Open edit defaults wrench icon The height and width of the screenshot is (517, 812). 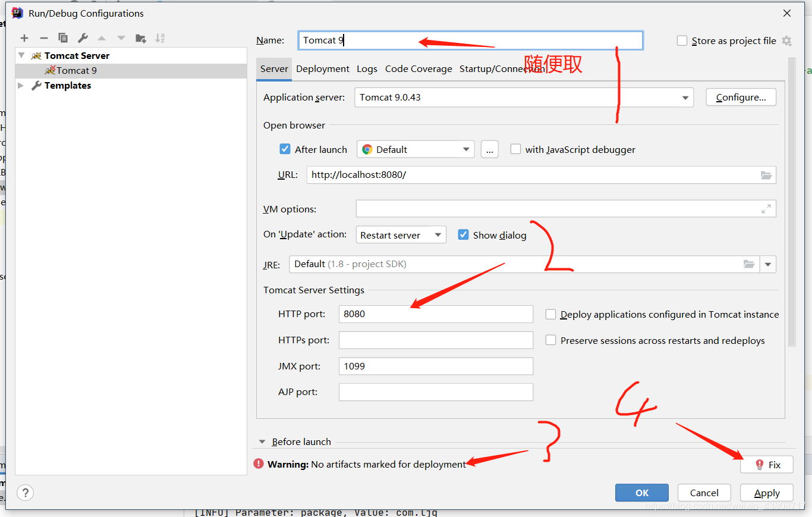coord(83,38)
